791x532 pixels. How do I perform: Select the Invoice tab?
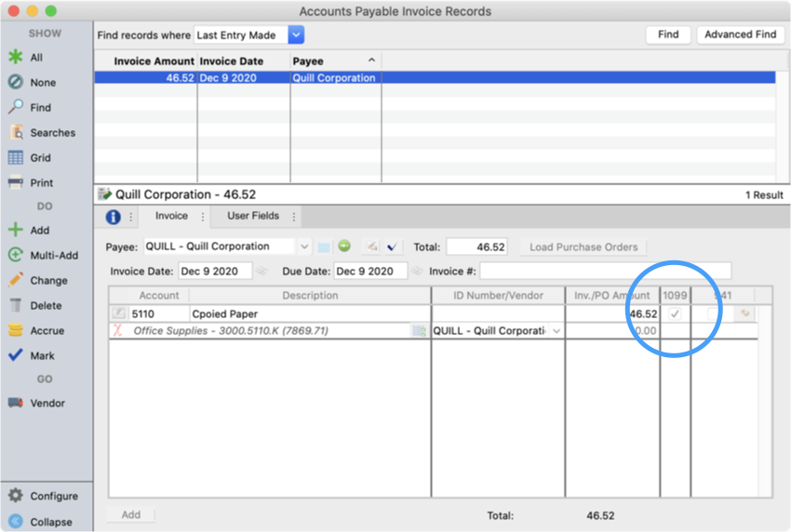click(x=171, y=216)
